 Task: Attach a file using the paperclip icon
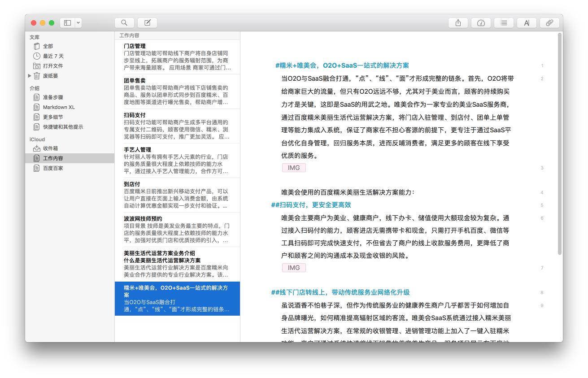point(549,22)
